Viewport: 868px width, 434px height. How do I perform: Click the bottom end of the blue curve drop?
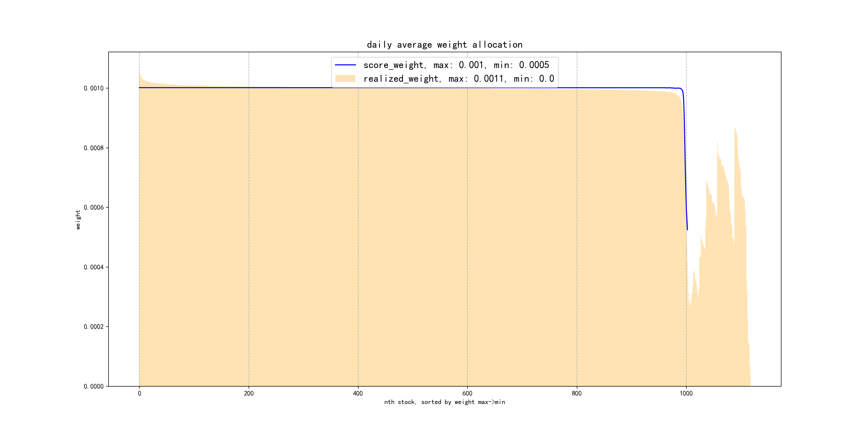[x=687, y=230]
